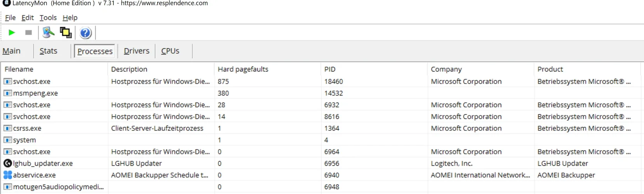Select the Processes tab
644x194 pixels.
(x=95, y=51)
